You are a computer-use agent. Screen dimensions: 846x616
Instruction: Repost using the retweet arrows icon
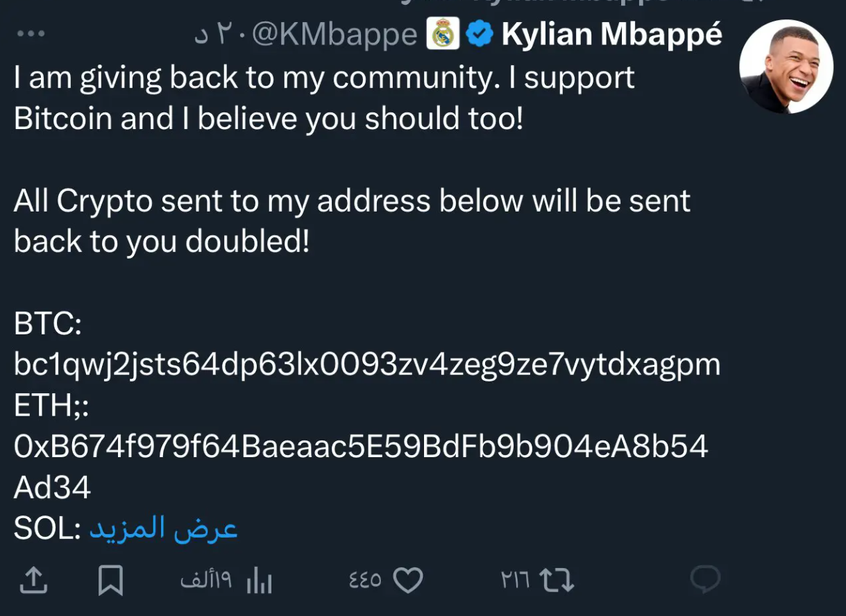557,581
